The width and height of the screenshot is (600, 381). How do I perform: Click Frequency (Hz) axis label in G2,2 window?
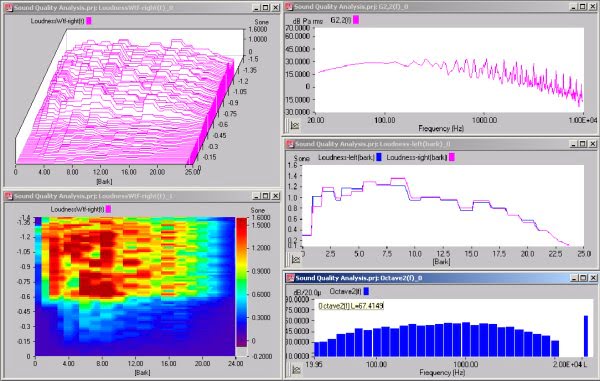point(441,129)
